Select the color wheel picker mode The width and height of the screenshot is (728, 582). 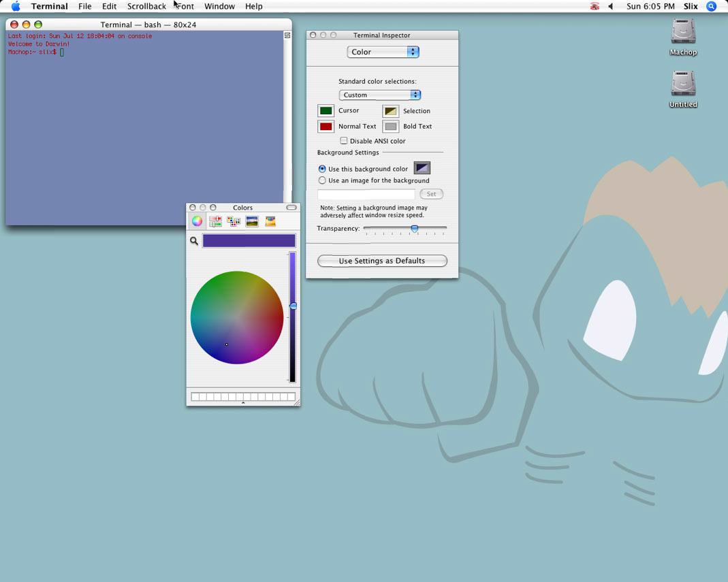[x=197, y=221]
